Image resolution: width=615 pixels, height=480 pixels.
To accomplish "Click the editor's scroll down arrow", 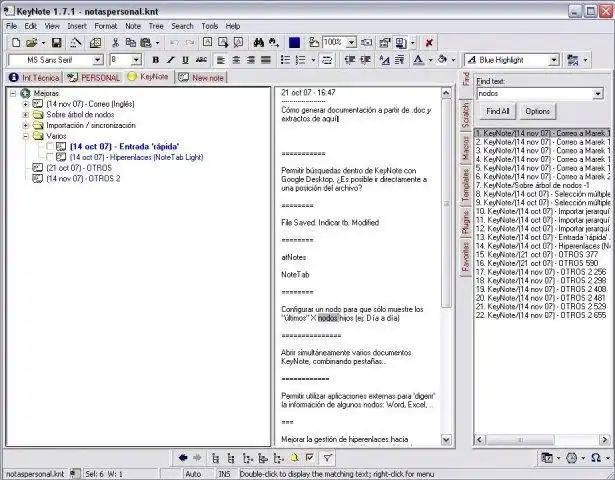I will pos(446,440).
